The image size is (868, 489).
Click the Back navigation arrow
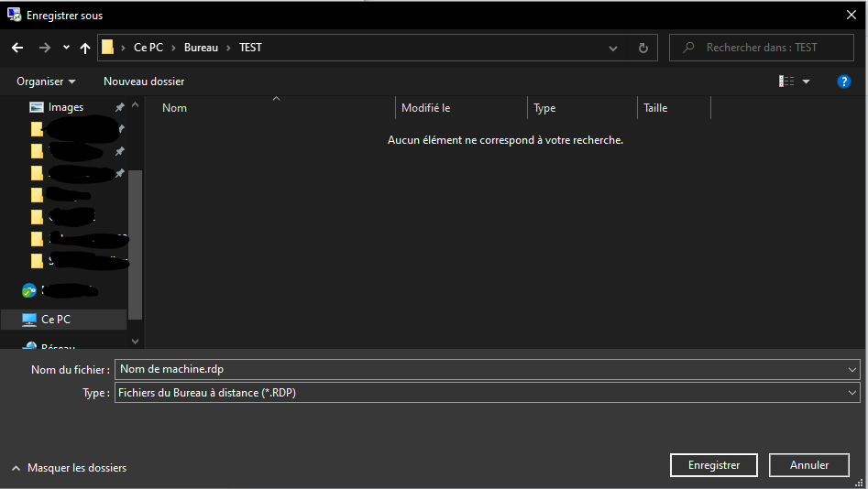17,48
